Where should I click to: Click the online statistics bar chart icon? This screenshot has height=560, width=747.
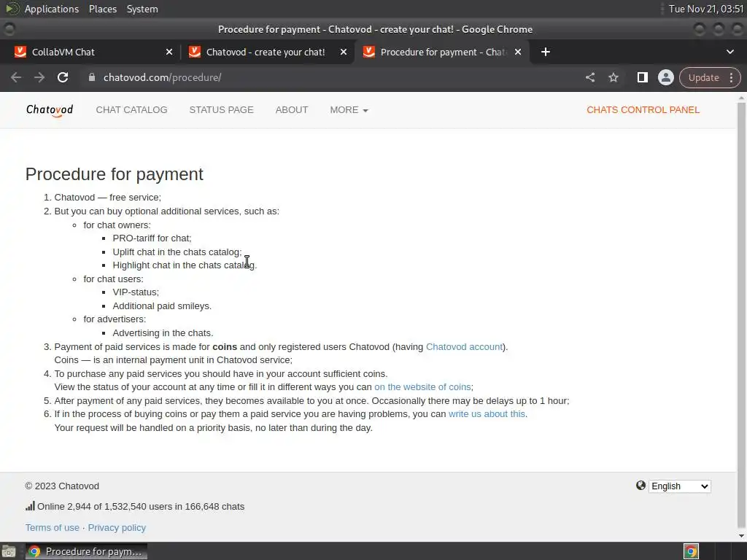pyautogui.click(x=30, y=506)
